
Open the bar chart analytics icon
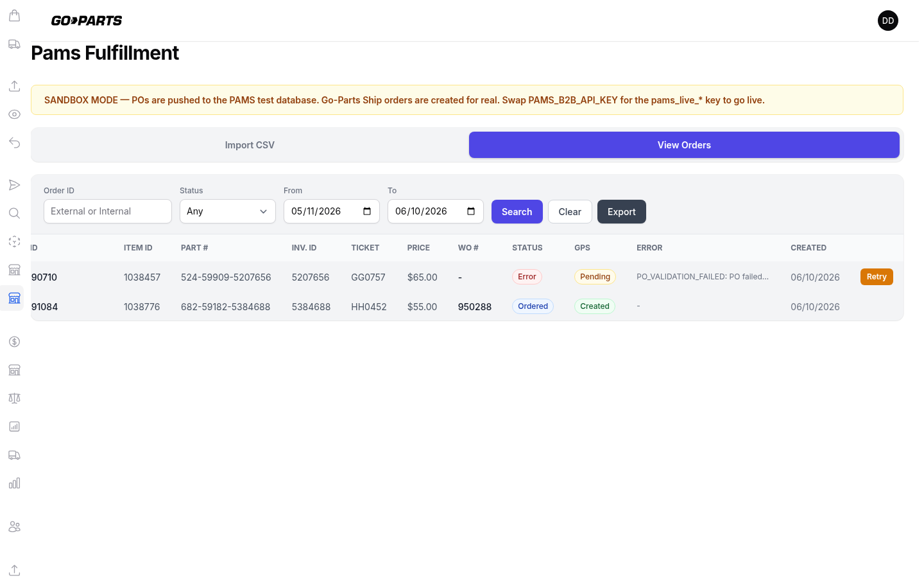(14, 483)
